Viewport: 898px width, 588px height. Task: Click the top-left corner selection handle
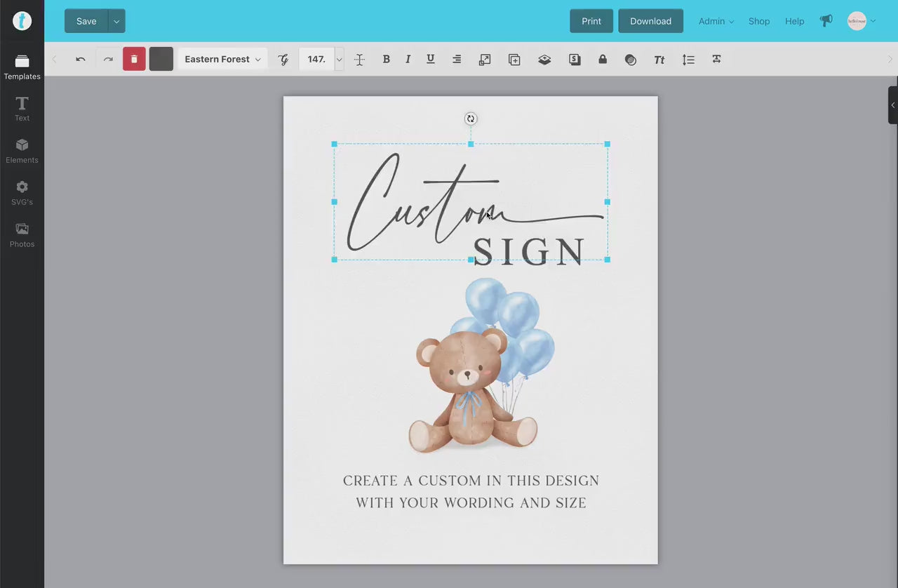[334, 144]
